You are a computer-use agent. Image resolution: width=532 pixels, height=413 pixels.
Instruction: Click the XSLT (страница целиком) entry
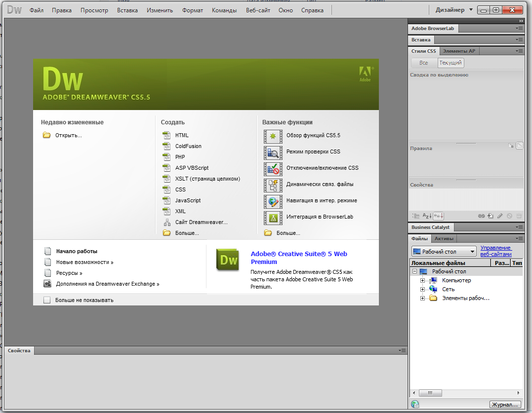point(207,179)
